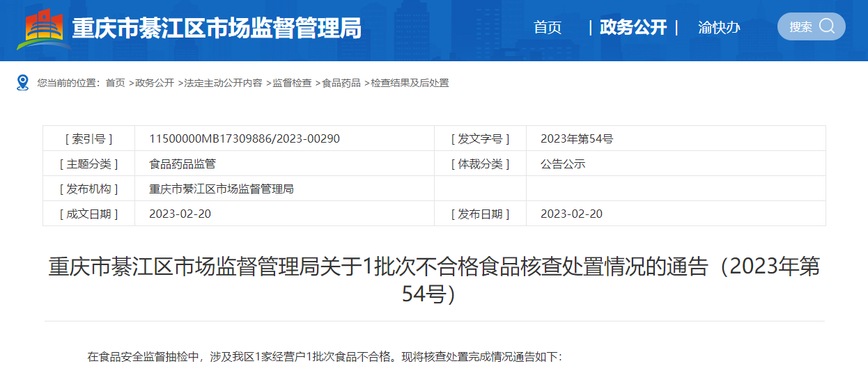Screen dimensions: 868x366
Task: Click the 发布机构 table label
Action: point(88,189)
